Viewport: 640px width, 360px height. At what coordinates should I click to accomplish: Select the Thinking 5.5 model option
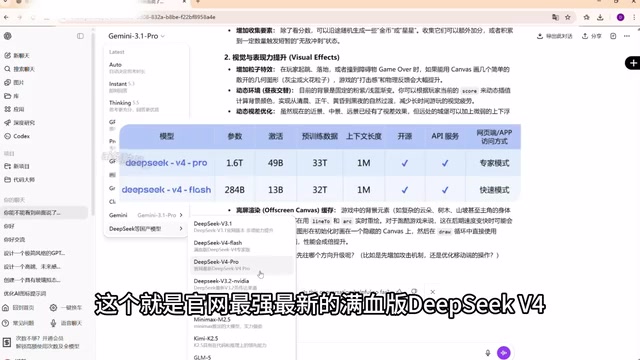pos(146,106)
